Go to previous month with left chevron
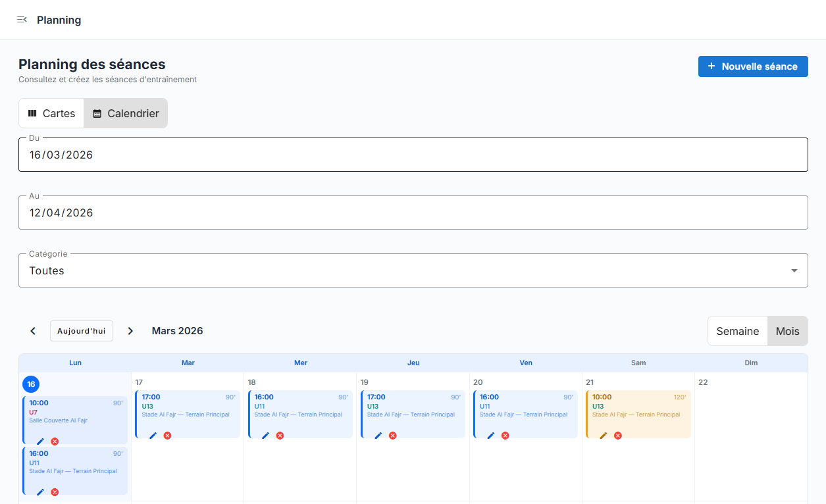Viewport: 826px width, 504px height. tap(33, 331)
